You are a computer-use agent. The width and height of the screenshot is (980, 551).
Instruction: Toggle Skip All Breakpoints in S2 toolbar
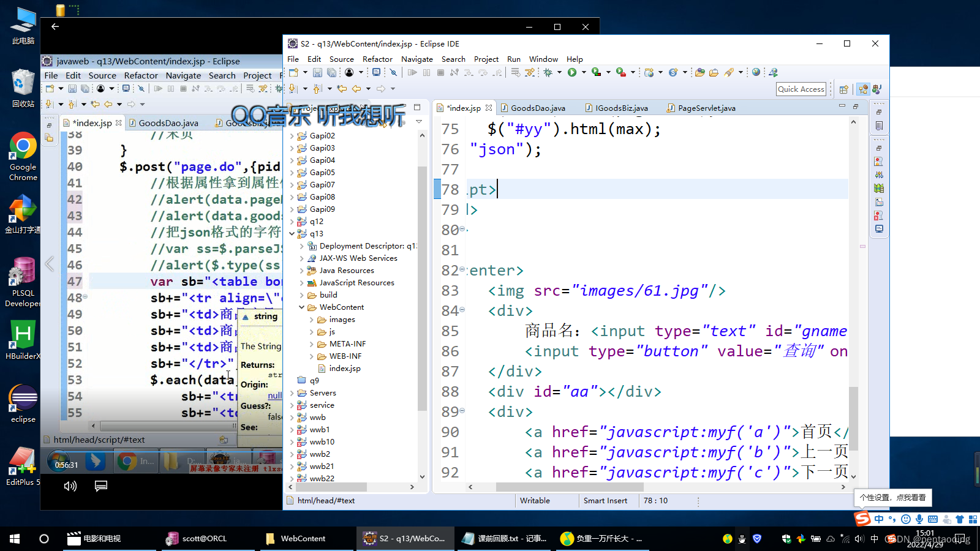[x=393, y=72]
